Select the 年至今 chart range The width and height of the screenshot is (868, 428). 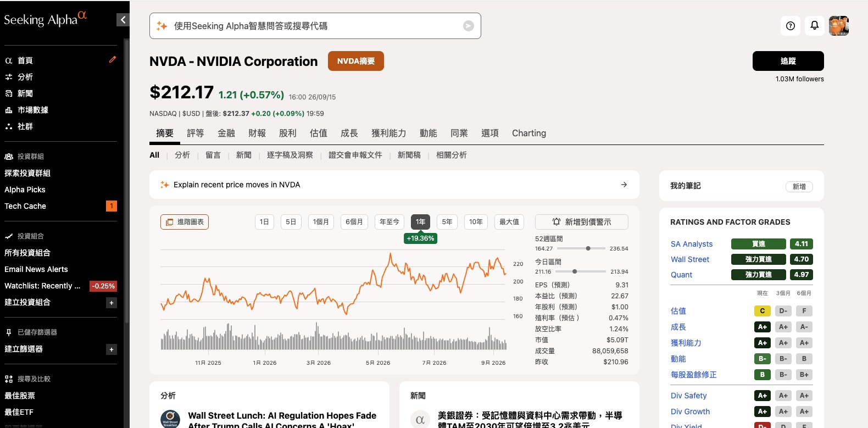pos(390,222)
